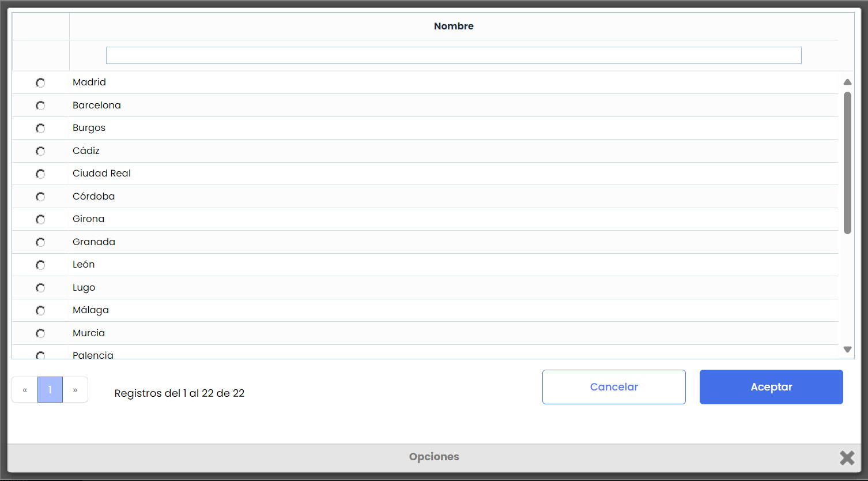
Task: Select the Madrid radio button
Action: click(40, 82)
